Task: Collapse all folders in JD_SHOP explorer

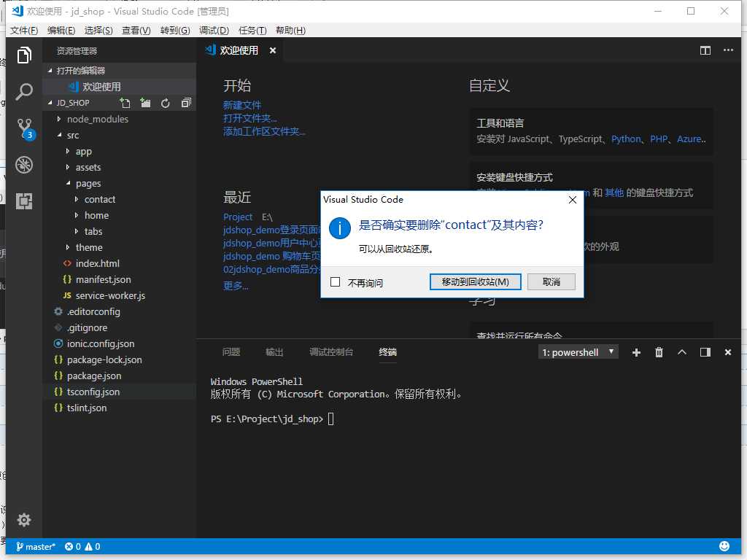Action: pyautogui.click(x=186, y=103)
